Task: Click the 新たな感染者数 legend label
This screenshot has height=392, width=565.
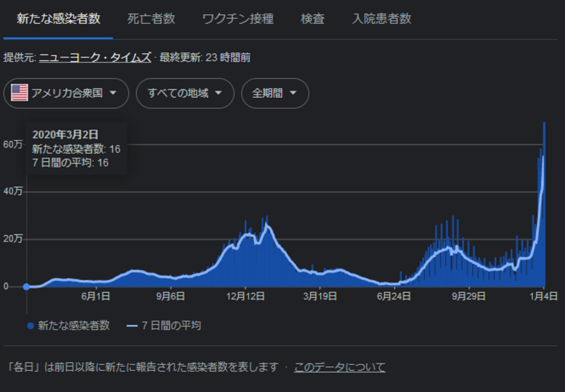Action: tap(73, 326)
